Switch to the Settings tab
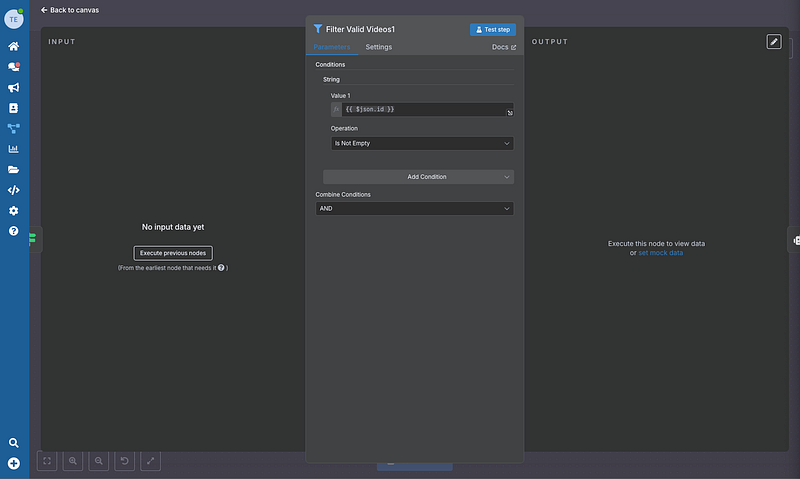Screen dimensions: 800x479 click(x=378, y=47)
